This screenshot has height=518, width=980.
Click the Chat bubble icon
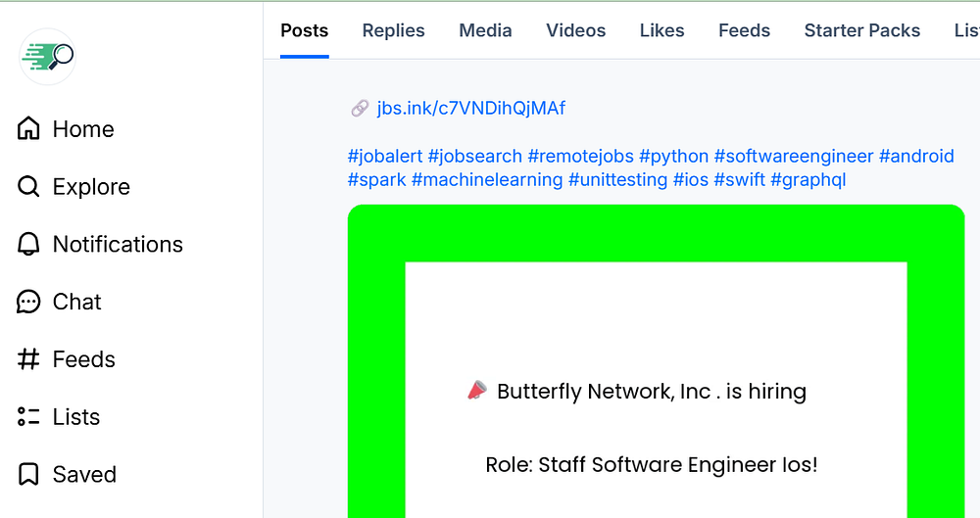[28, 302]
